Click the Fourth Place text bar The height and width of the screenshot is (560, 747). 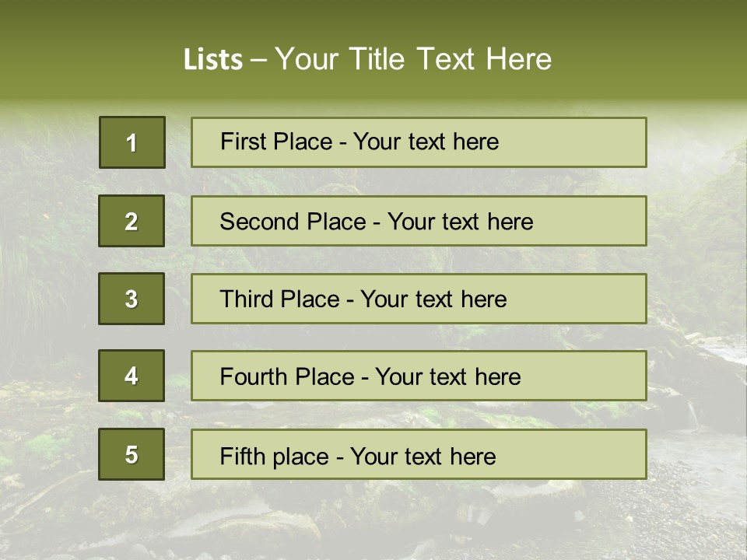point(419,376)
